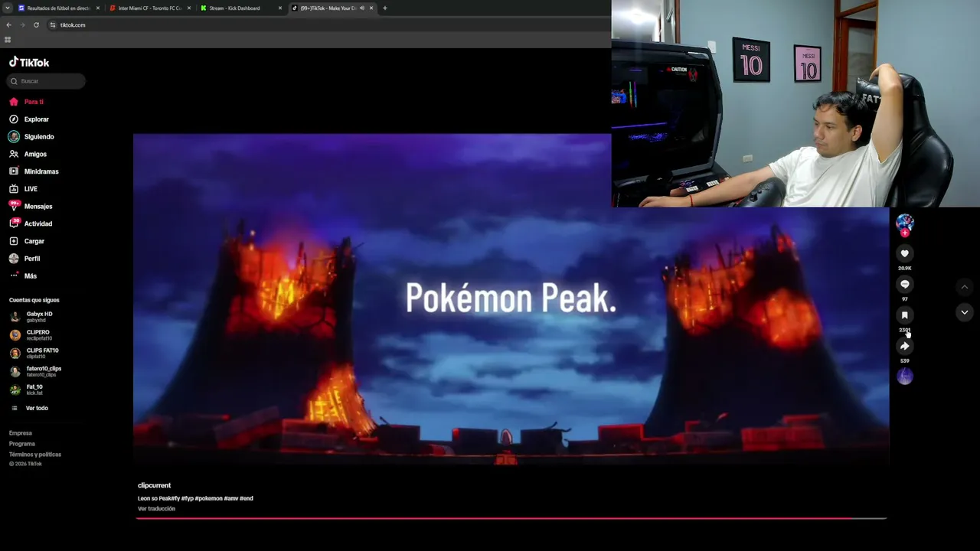Save the video with the bookmark icon
The height and width of the screenshot is (551, 980).
904,315
